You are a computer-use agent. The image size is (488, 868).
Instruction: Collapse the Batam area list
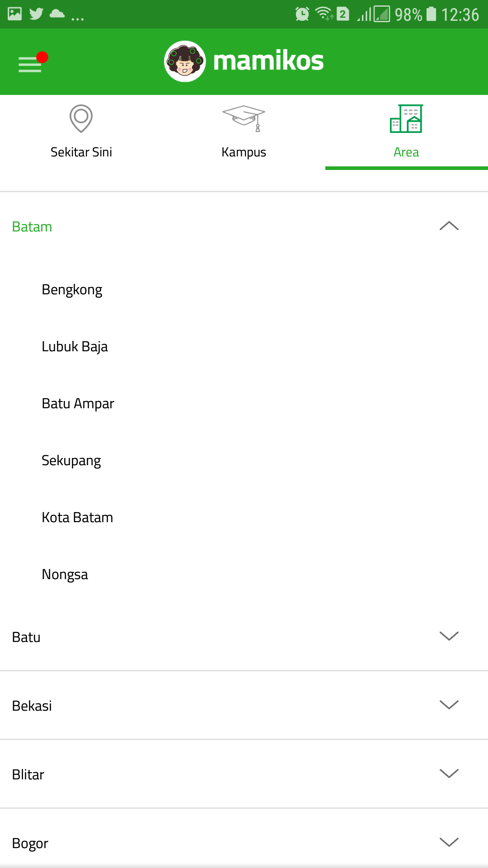[449, 226]
